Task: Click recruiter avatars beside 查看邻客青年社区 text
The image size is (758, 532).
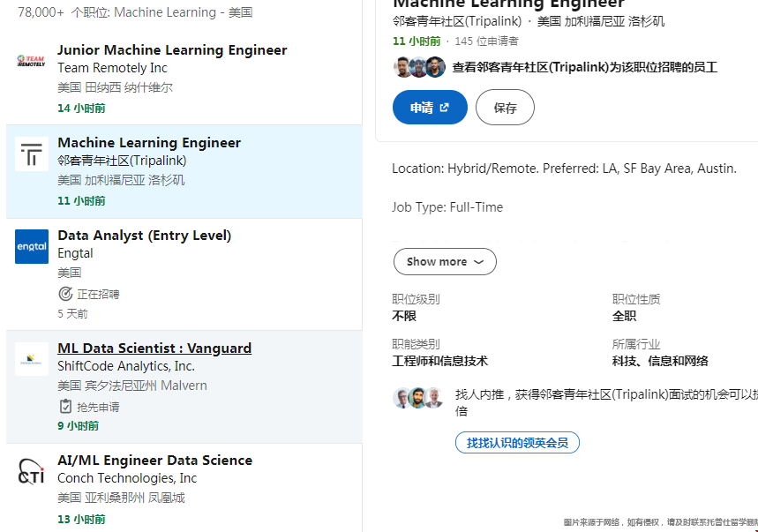Action: pyautogui.click(x=419, y=67)
